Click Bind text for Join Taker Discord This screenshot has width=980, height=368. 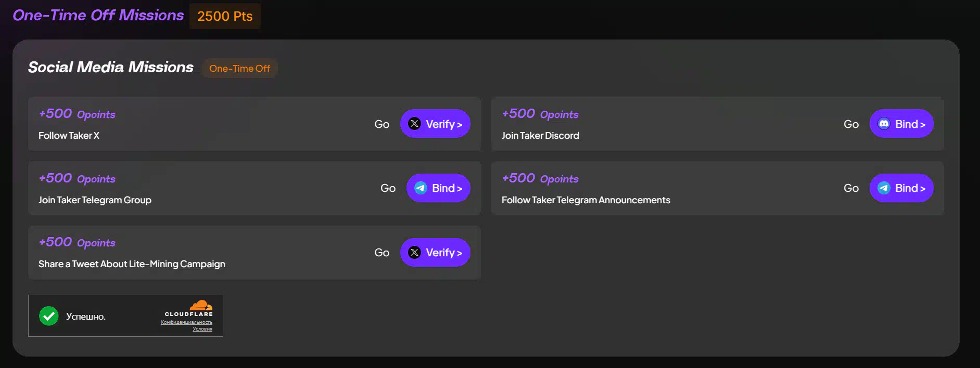[x=910, y=124]
